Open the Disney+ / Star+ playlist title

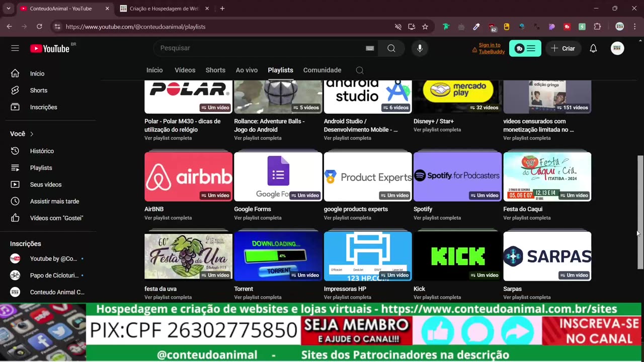[434, 121]
